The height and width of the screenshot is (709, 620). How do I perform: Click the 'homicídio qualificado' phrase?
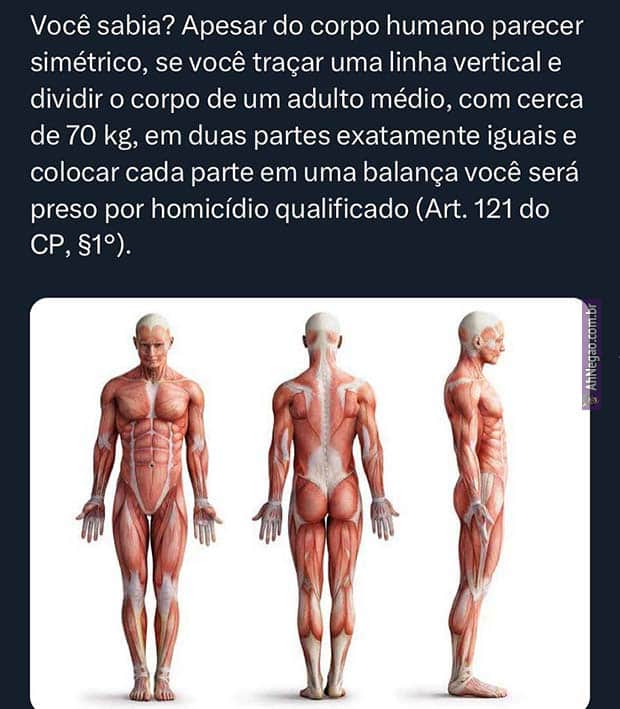(x=279, y=210)
